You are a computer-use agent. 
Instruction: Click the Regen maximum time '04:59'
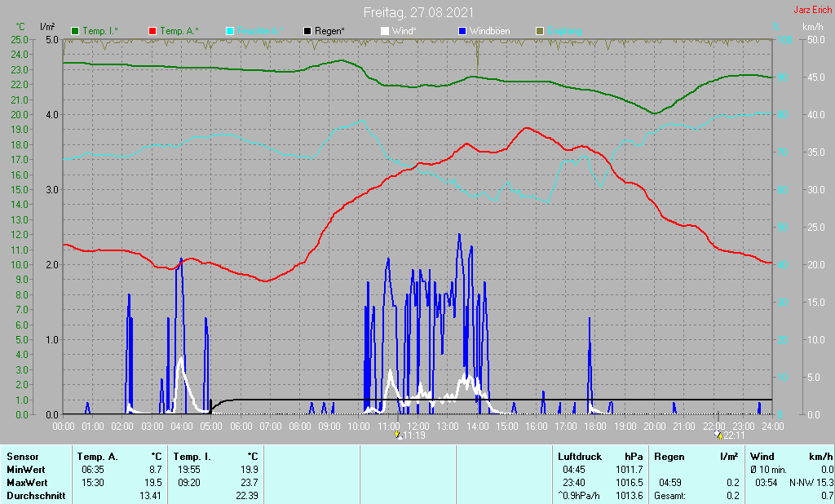pos(670,483)
